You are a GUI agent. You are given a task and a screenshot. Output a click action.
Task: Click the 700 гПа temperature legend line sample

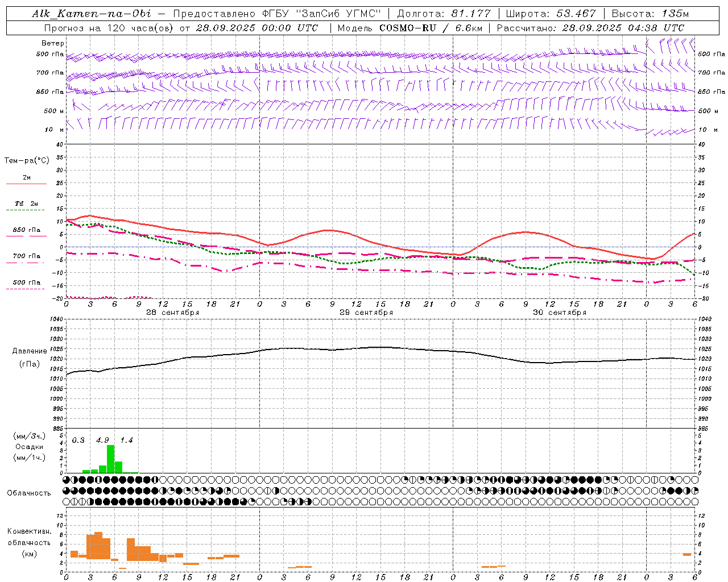[x=26, y=263]
